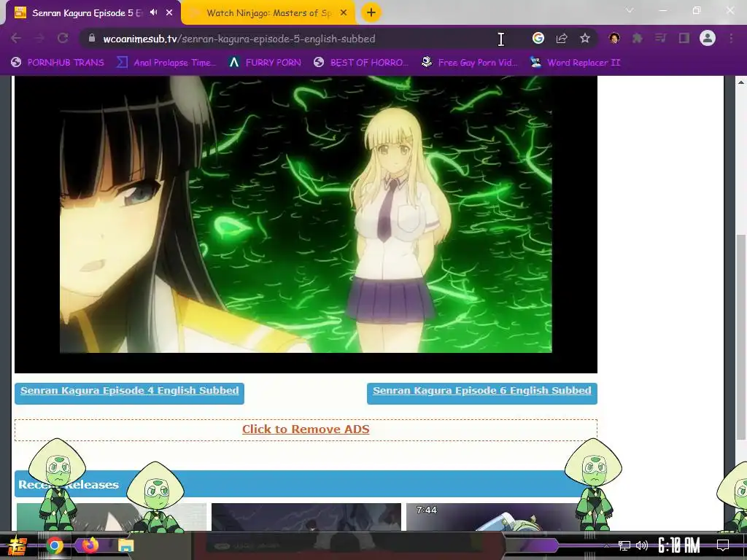Open Word Replacer II bookmark
This screenshot has width=747, height=560.
point(576,63)
